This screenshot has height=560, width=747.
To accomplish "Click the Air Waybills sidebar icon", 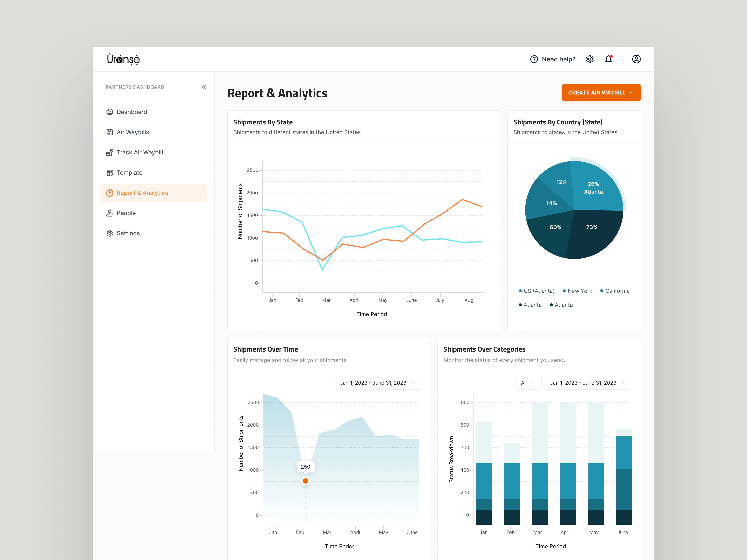I will tap(110, 132).
